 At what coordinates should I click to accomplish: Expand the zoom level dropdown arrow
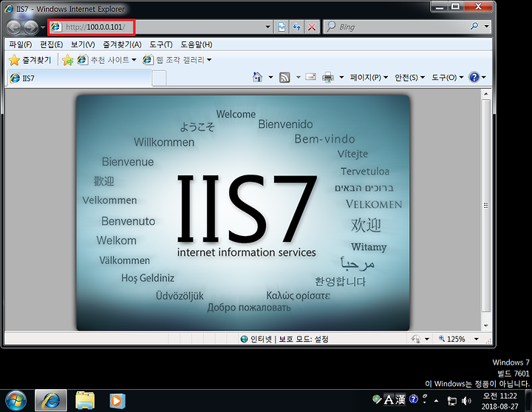(x=477, y=339)
